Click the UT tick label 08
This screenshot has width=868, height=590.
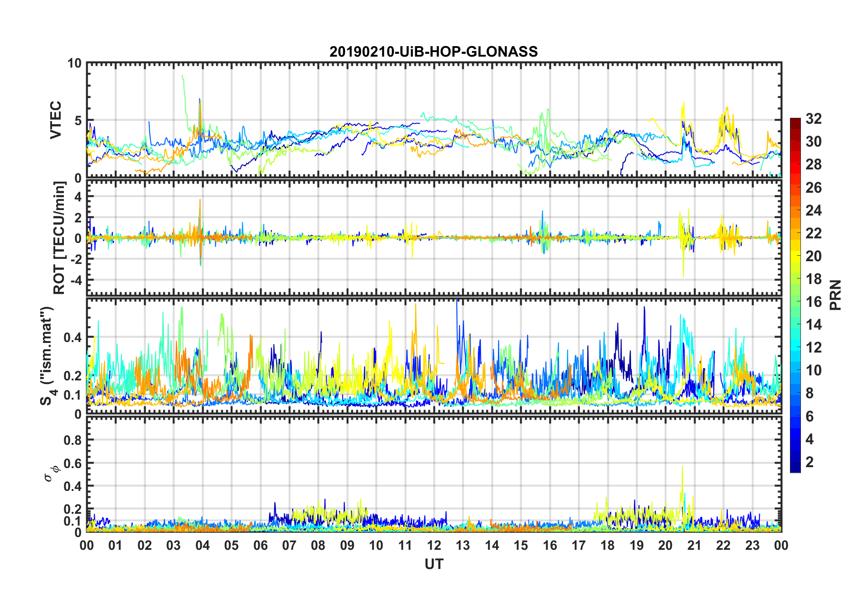[x=318, y=545]
